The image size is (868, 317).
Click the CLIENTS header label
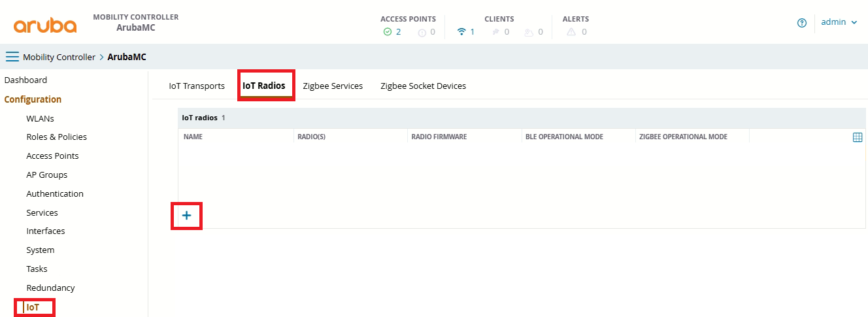point(499,19)
